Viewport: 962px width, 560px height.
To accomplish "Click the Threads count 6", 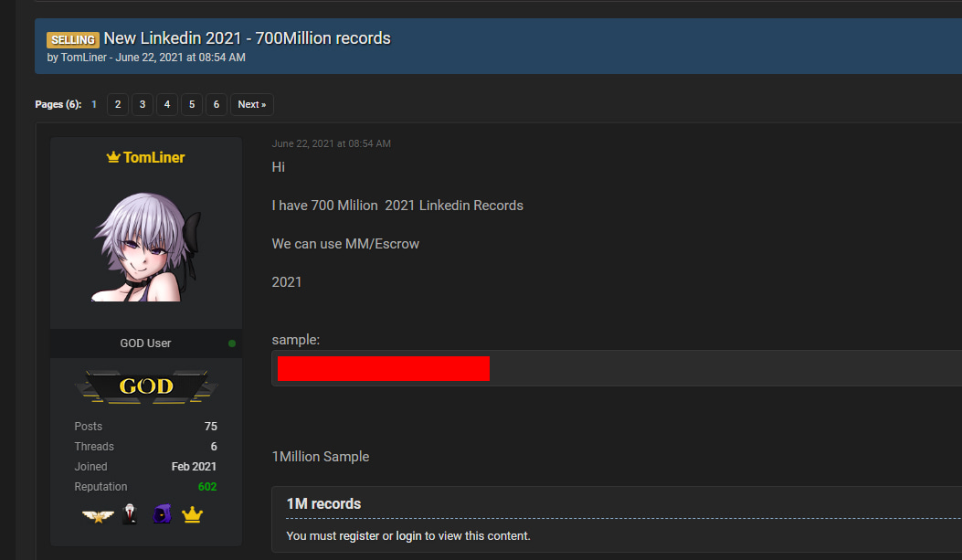I will click(214, 447).
